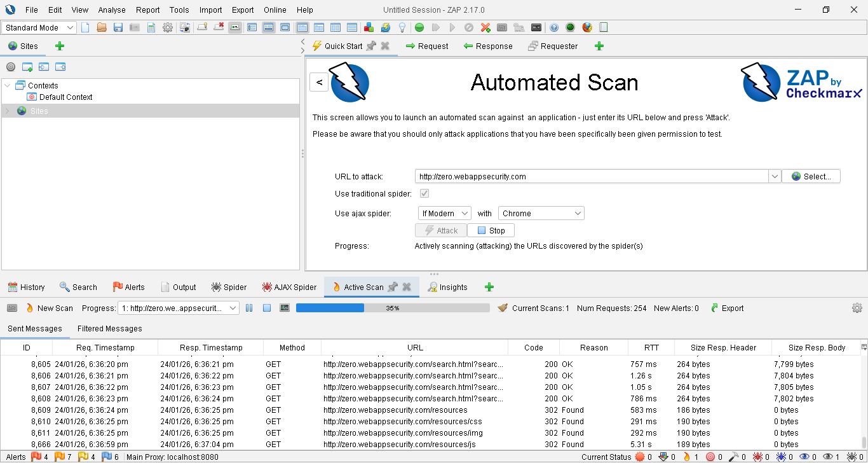Click the active scan progress bar
This screenshot has width=868, height=463.
(392, 308)
